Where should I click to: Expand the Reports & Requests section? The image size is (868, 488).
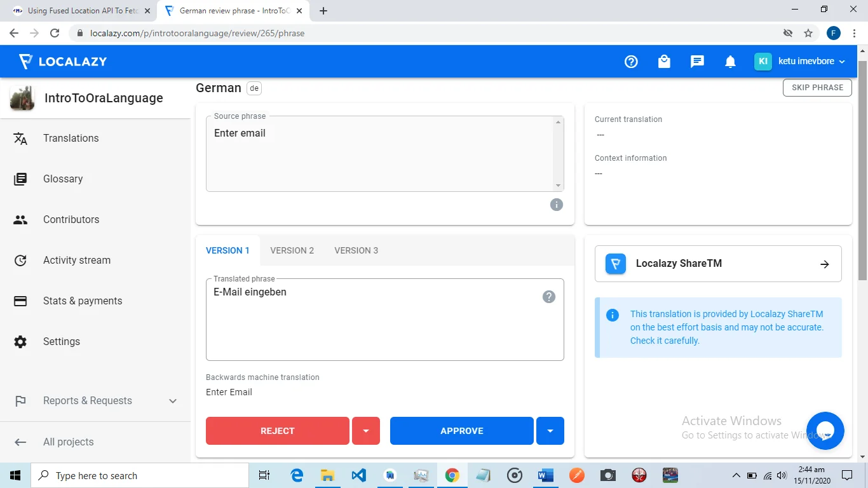pyautogui.click(x=95, y=401)
